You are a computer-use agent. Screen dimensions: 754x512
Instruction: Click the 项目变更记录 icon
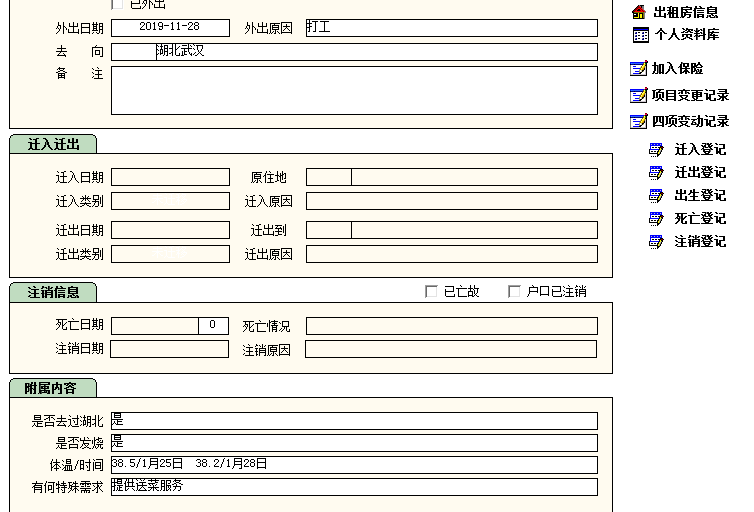click(639, 96)
